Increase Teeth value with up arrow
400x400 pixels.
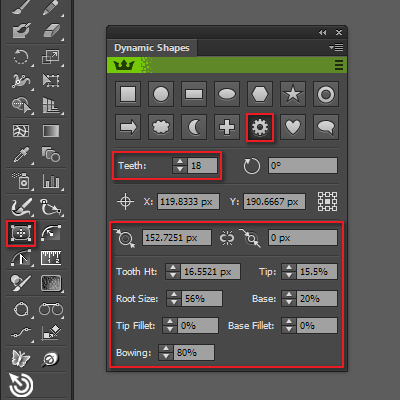[x=180, y=162]
